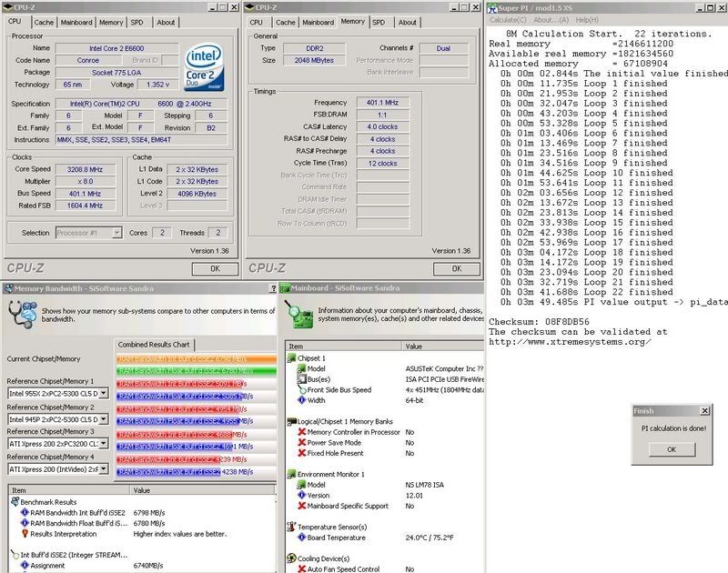Click the http://www.xtremesystems.org/ address in Super PI
Screen dimensions: 728x573
(x=570, y=342)
